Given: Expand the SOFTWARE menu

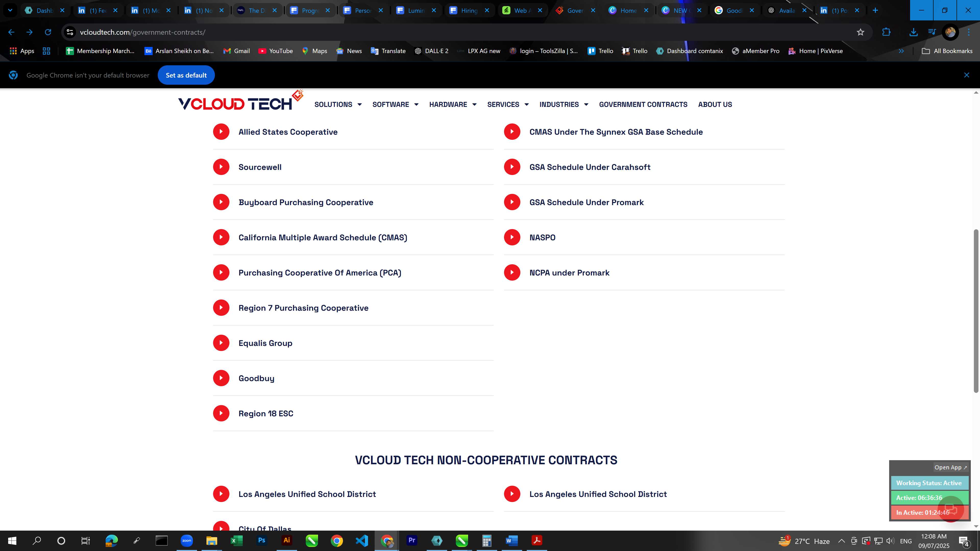Looking at the screenshot, I should click(395, 104).
